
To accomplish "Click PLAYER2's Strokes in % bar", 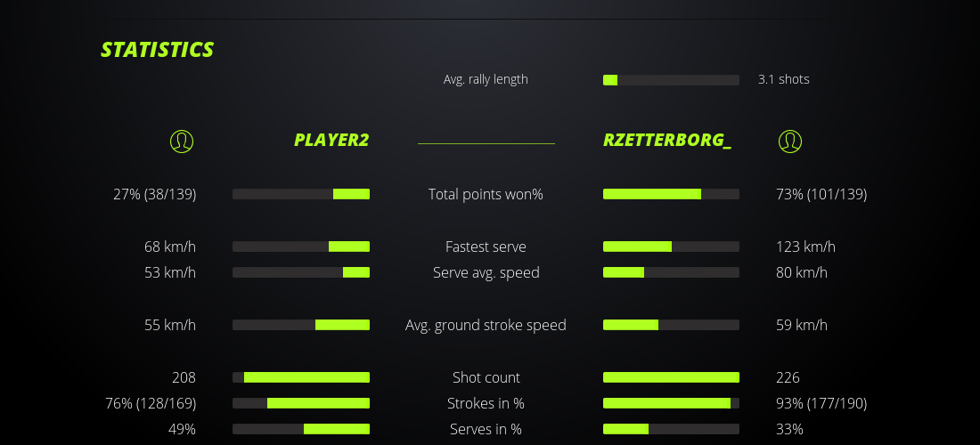I will click(301, 403).
